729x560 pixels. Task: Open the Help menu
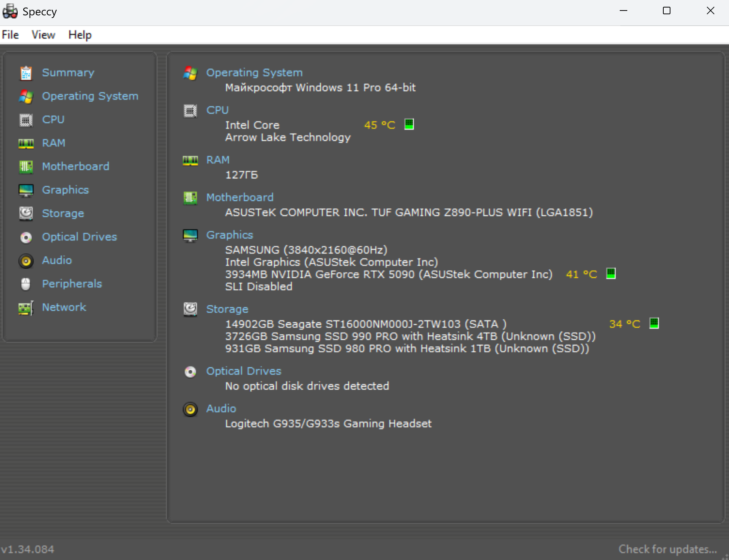(80, 35)
